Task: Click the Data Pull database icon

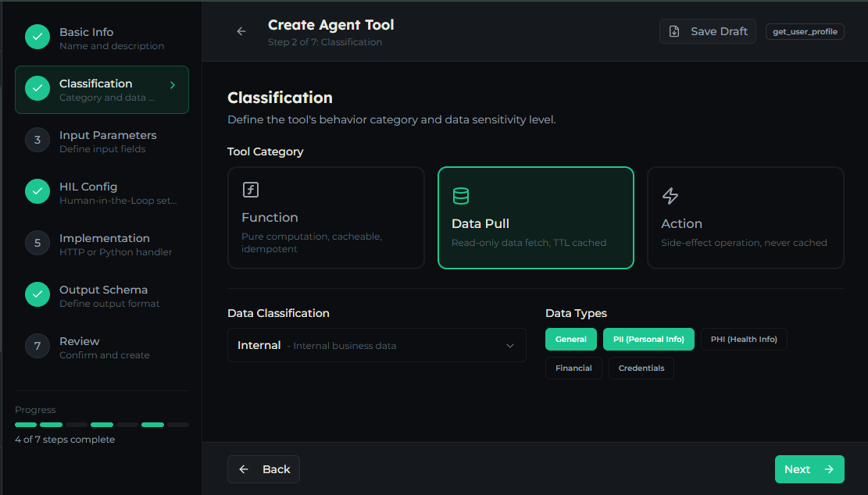Action: tap(461, 196)
